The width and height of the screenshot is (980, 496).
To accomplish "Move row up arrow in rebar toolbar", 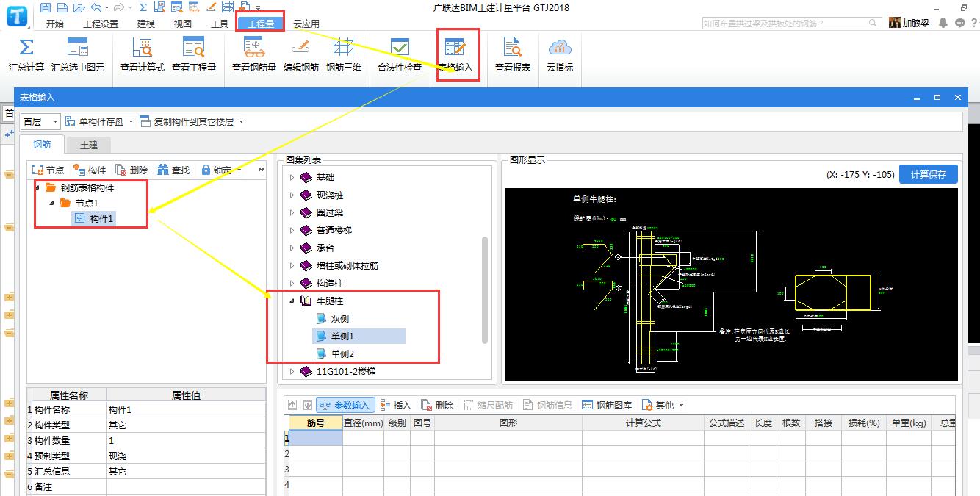I will click(x=292, y=405).
